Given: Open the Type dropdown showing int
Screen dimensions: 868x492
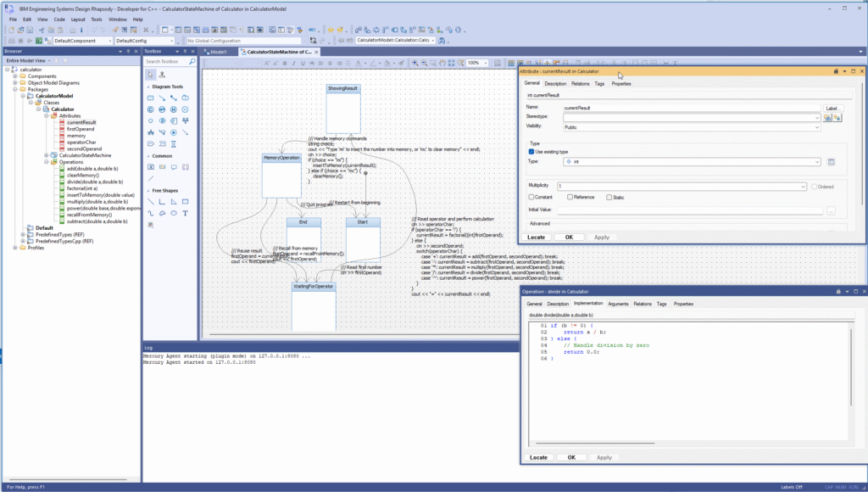Looking at the screenshot, I should point(817,162).
